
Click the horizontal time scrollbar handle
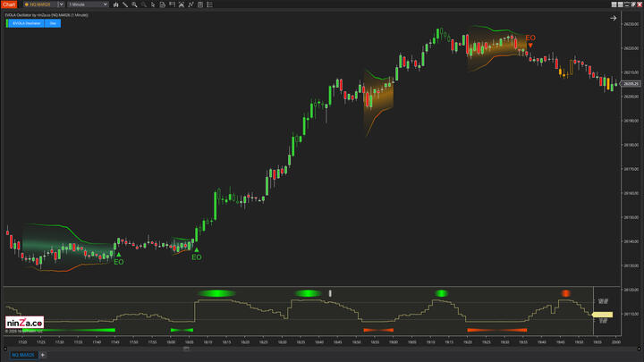(x=186, y=349)
